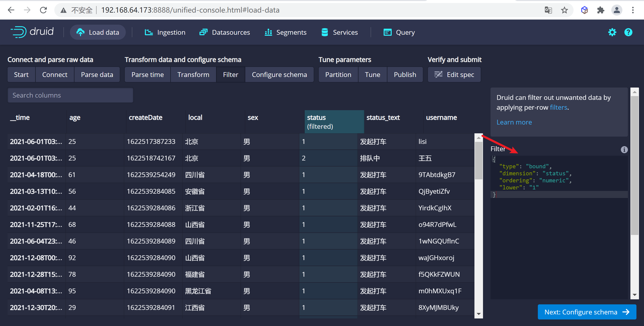644x326 pixels.
Task: Select the status filtered column header
Action: point(334,122)
